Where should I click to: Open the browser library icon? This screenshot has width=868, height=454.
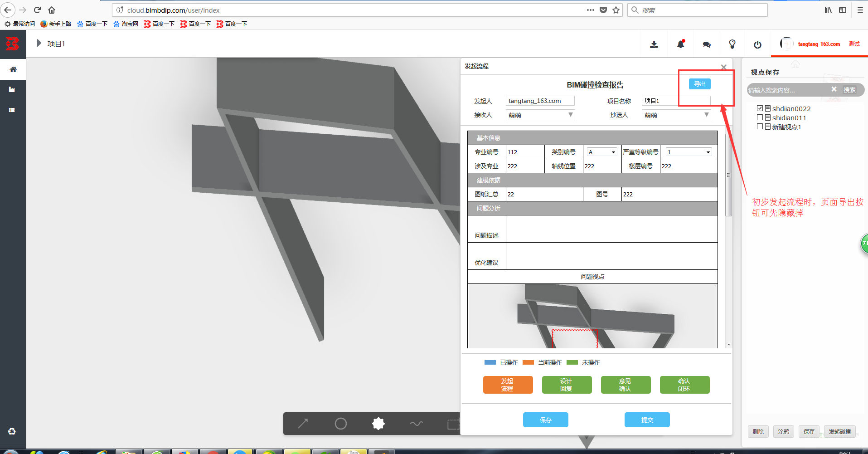coord(828,10)
